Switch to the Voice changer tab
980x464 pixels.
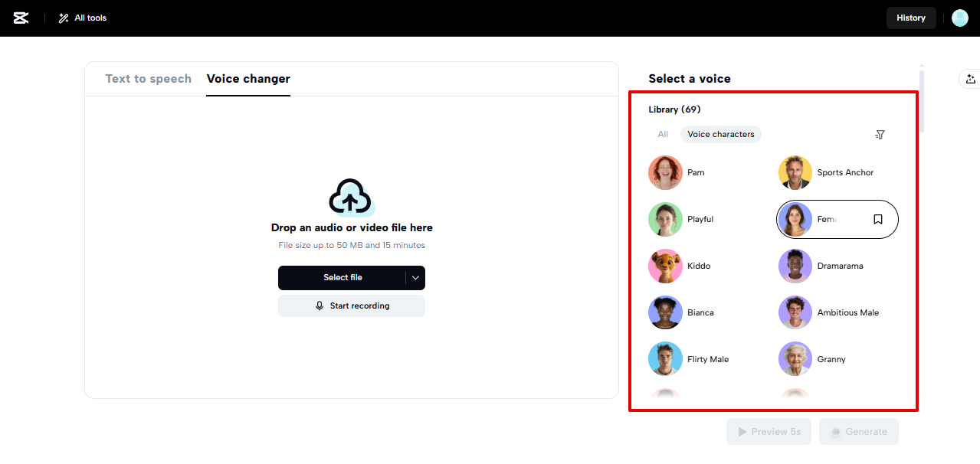(x=248, y=78)
